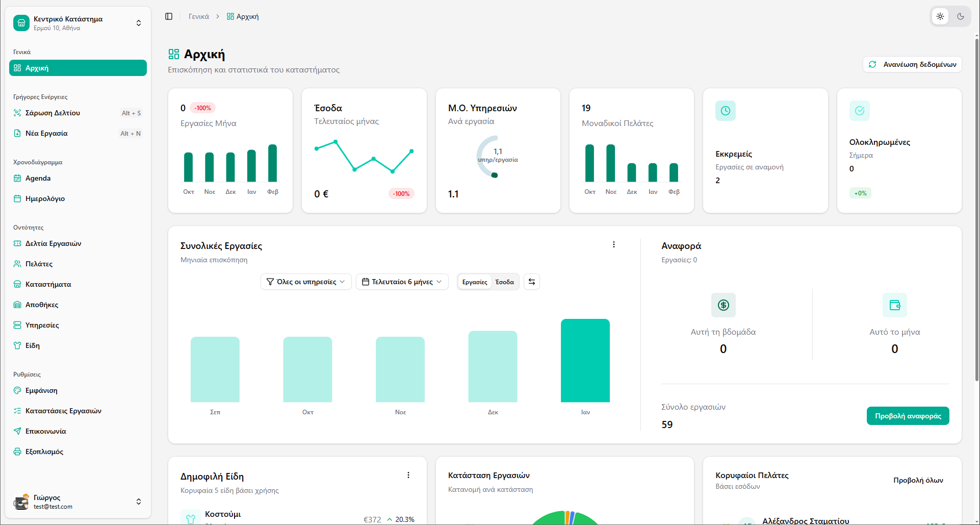
Task: Click the Σύνολο εργασιών value 59
Action: [x=667, y=424]
